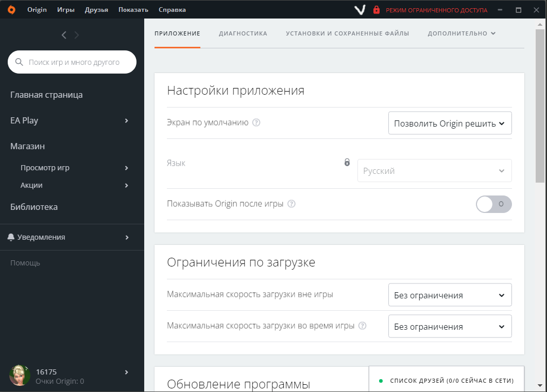Viewport: 547px width, 392px height.
Task: Click the Уведомления bell icon
Action: pos(11,237)
